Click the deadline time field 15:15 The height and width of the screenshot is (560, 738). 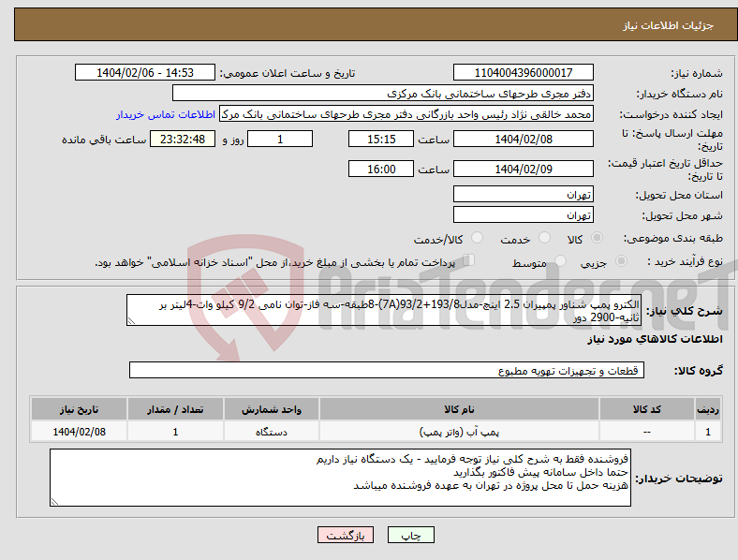coord(381,139)
